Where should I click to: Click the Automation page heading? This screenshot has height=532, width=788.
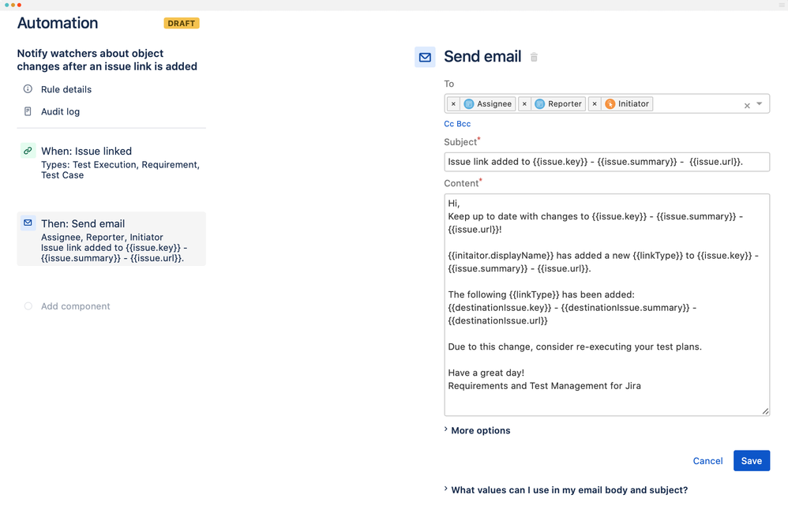click(58, 23)
